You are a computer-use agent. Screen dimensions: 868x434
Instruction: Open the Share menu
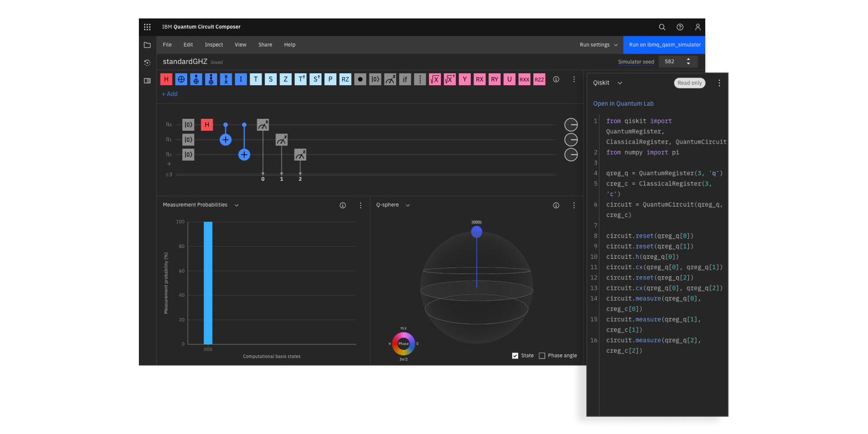click(x=265, y=45)
